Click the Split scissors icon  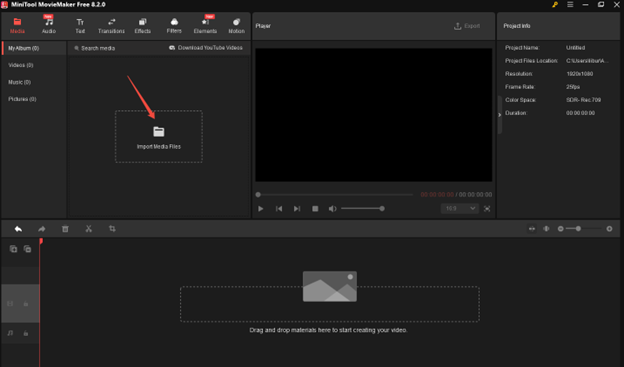pos(88,229)
